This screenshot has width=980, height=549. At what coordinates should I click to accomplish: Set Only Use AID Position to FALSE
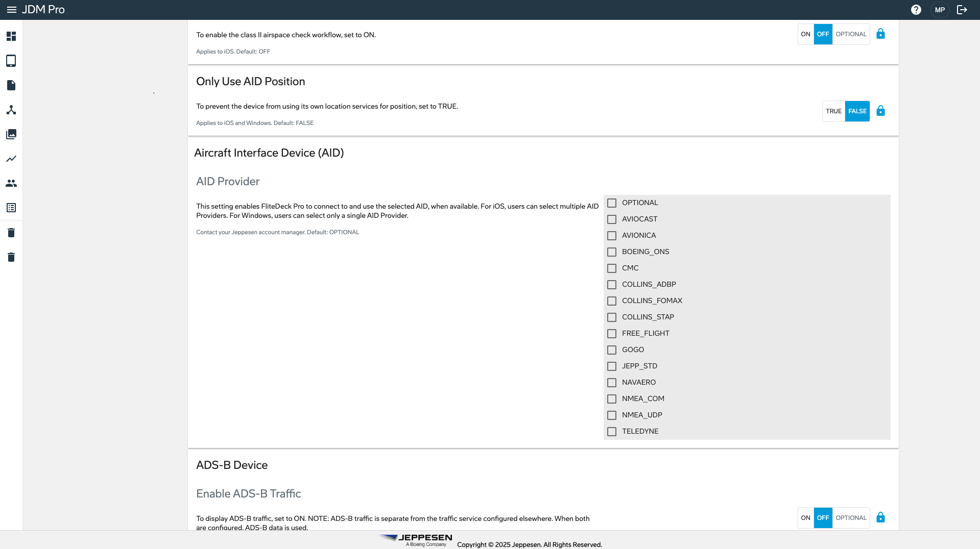pos(857,111)
